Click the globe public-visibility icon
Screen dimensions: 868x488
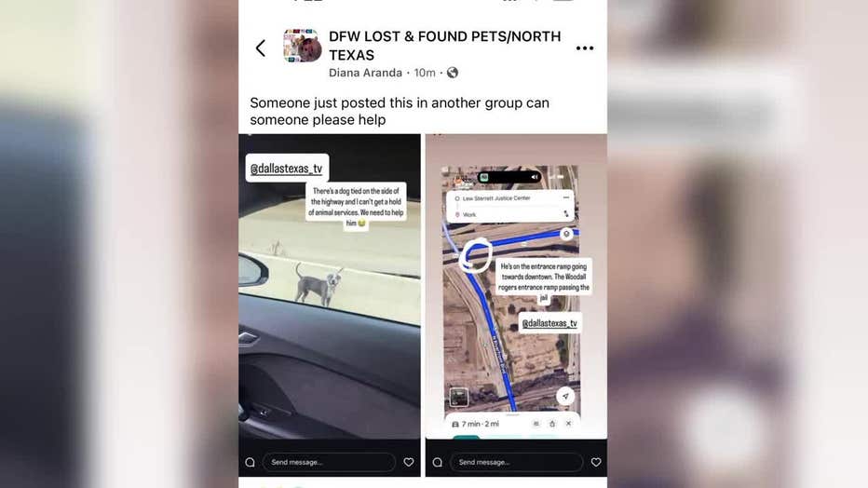pyautogui.click(x=453, y=73)
